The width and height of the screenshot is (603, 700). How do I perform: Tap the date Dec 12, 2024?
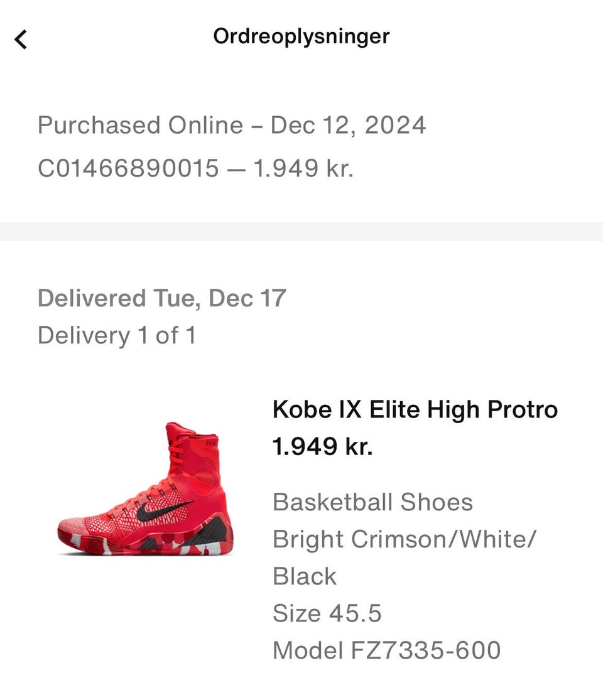[x=348, y=125]
